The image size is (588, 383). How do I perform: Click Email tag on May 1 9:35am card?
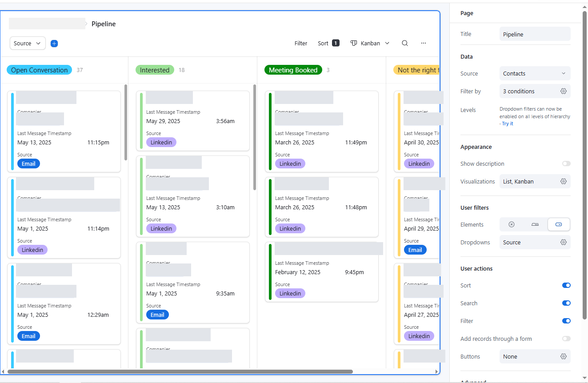158,315
